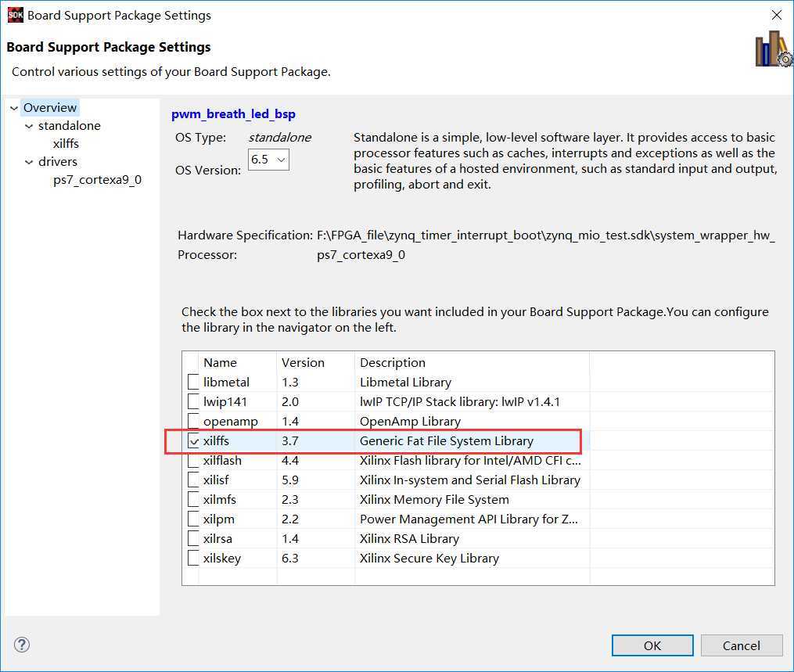Open the help question mark icon

point(22,645)
